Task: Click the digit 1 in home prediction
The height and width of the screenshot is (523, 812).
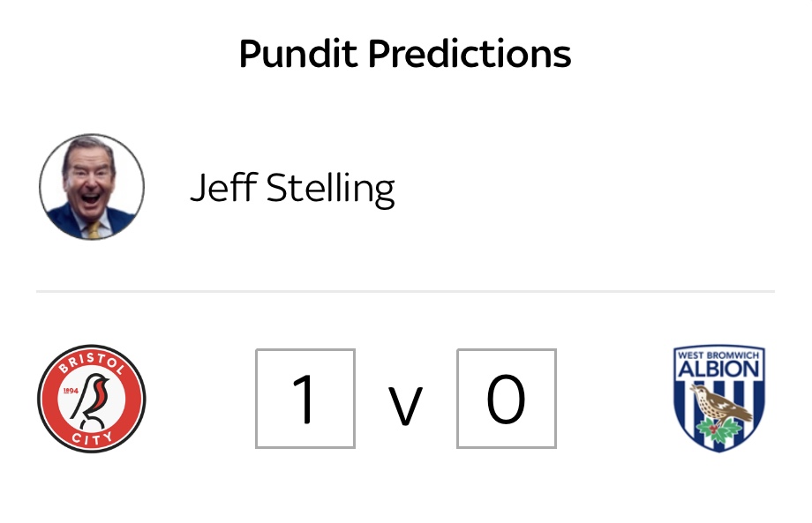Action: pos(304,399)
